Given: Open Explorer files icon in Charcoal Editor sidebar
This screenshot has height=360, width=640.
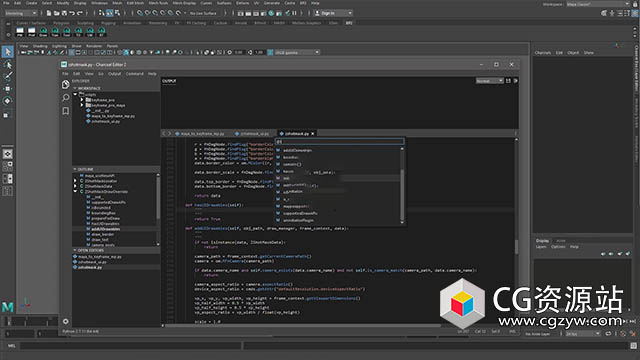Looking at the screenshot, I should (65, 84).
